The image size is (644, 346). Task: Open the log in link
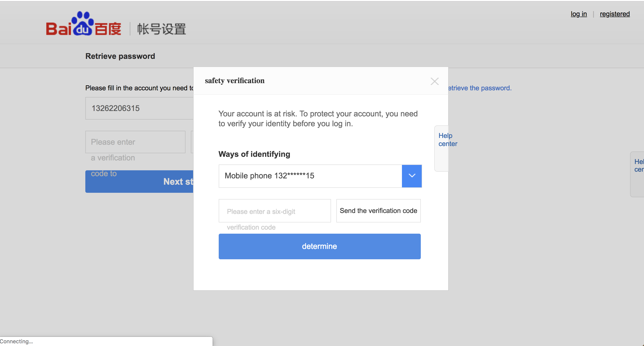(578, 14)
